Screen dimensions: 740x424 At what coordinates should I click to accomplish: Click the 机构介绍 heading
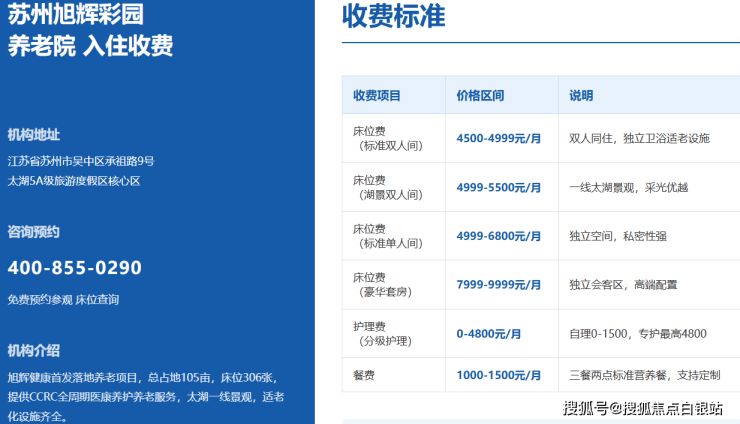pyautogui.click(x=34, y=351)
